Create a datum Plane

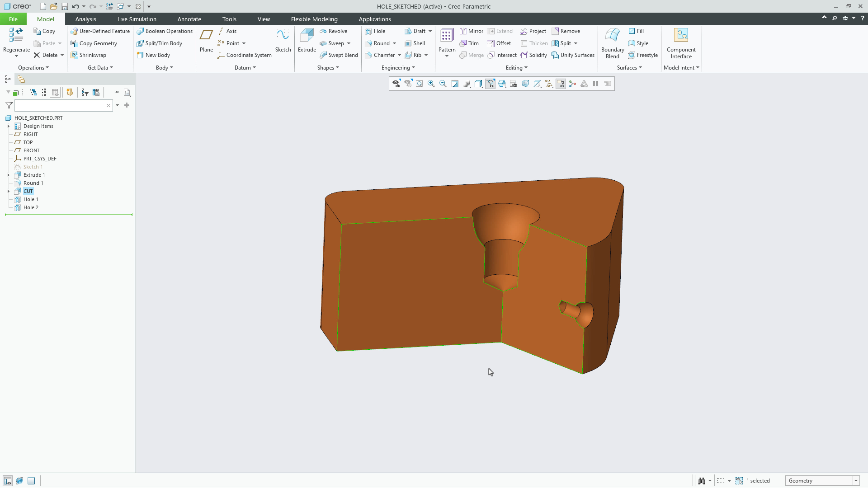206,41
